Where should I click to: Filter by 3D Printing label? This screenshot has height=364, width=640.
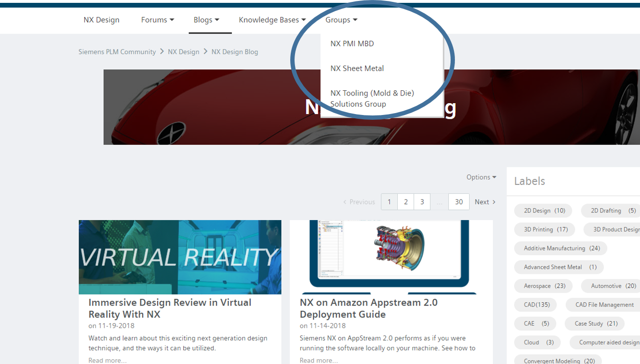[x=545, y=230]
